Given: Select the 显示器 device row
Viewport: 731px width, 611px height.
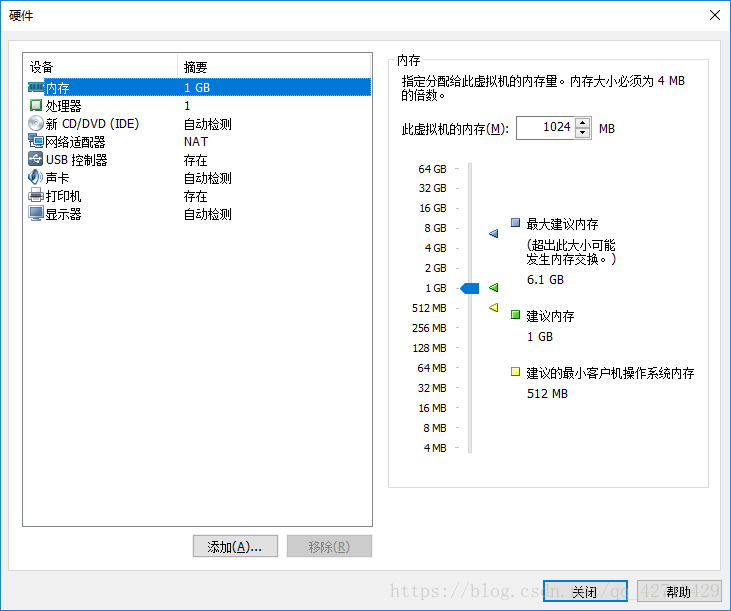Looking at the screenshot, I should (x=199, y=214).
